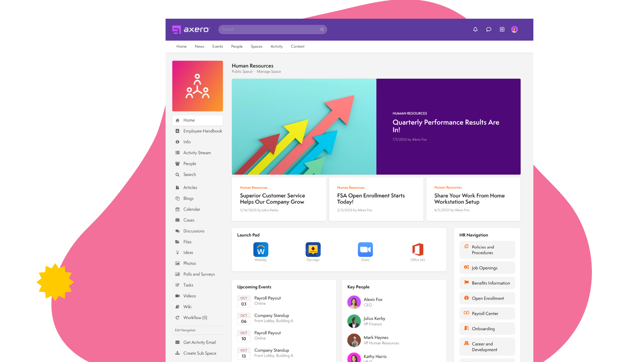Open the Activity Stream sidebar item

coord(197,153)
